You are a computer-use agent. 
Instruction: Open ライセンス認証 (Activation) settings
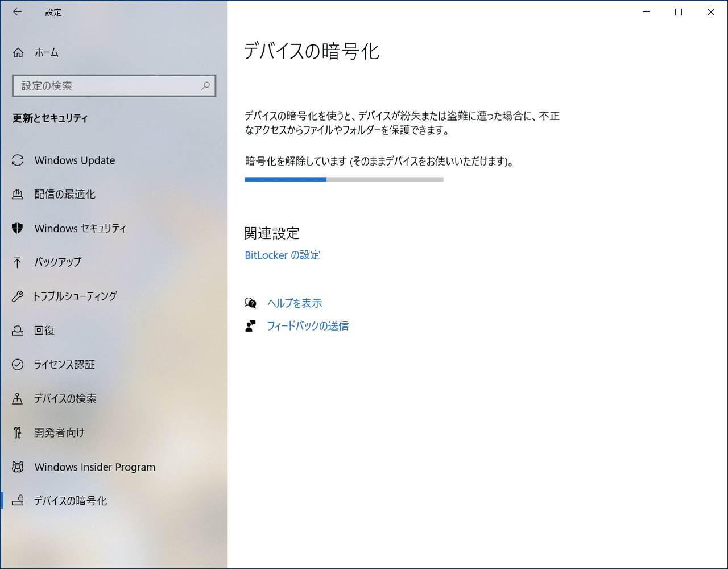pos(18,364)
